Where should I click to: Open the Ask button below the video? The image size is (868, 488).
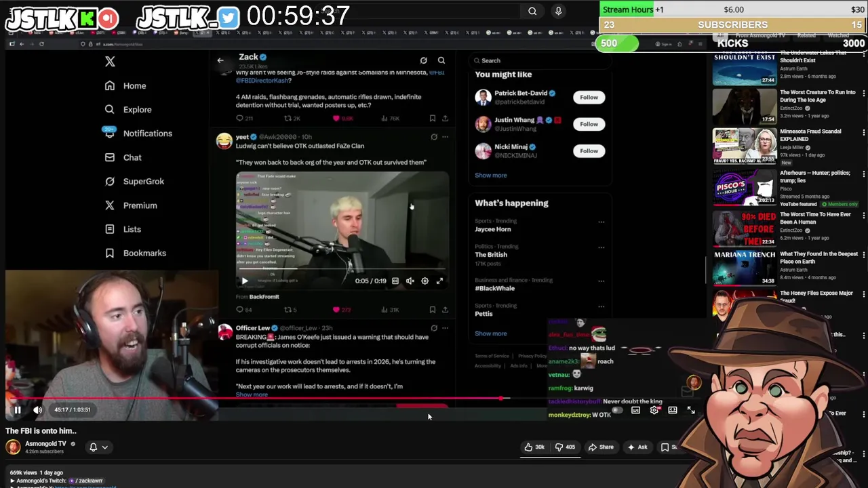[637, 447]
